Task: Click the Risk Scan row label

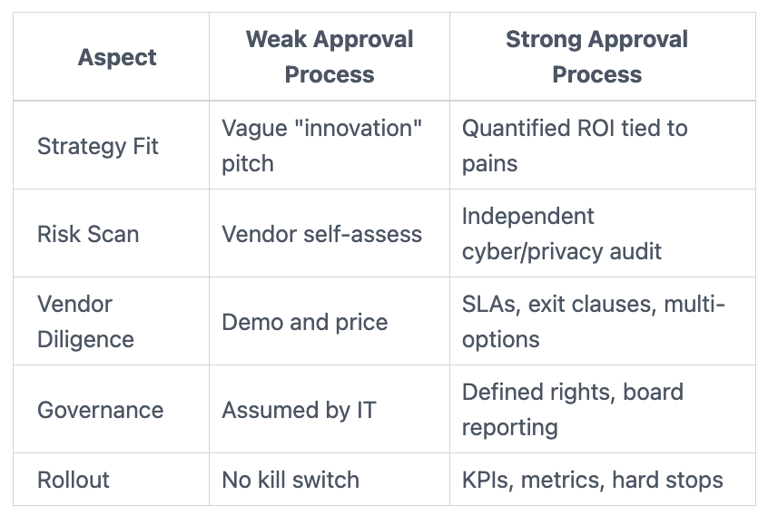Action: [x=88, y=234]
